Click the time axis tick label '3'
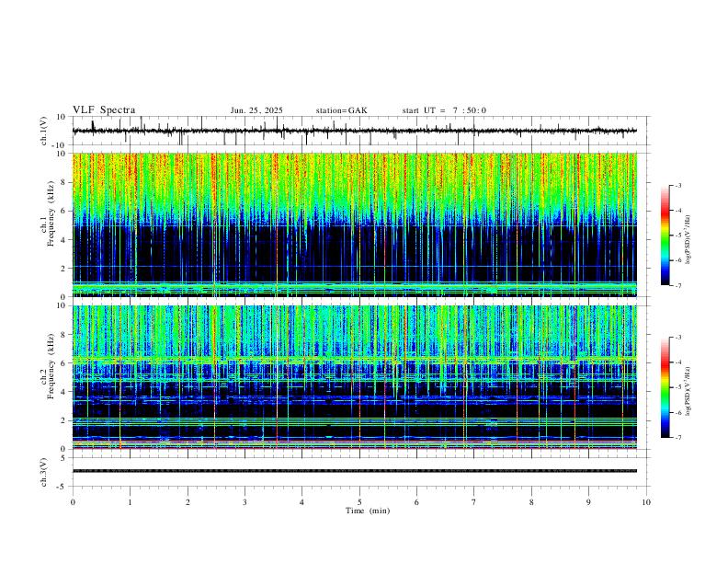This screenshot has width=728, height=563. 245,502
